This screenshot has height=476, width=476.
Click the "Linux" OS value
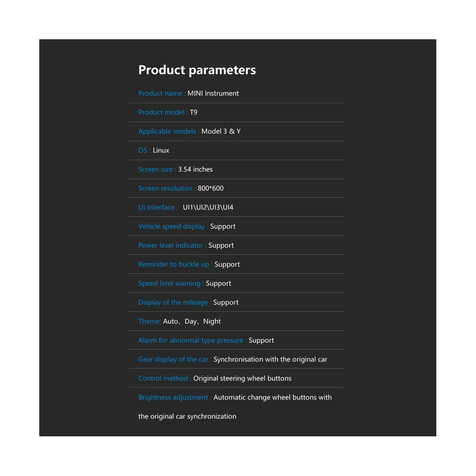pos(161,150)
